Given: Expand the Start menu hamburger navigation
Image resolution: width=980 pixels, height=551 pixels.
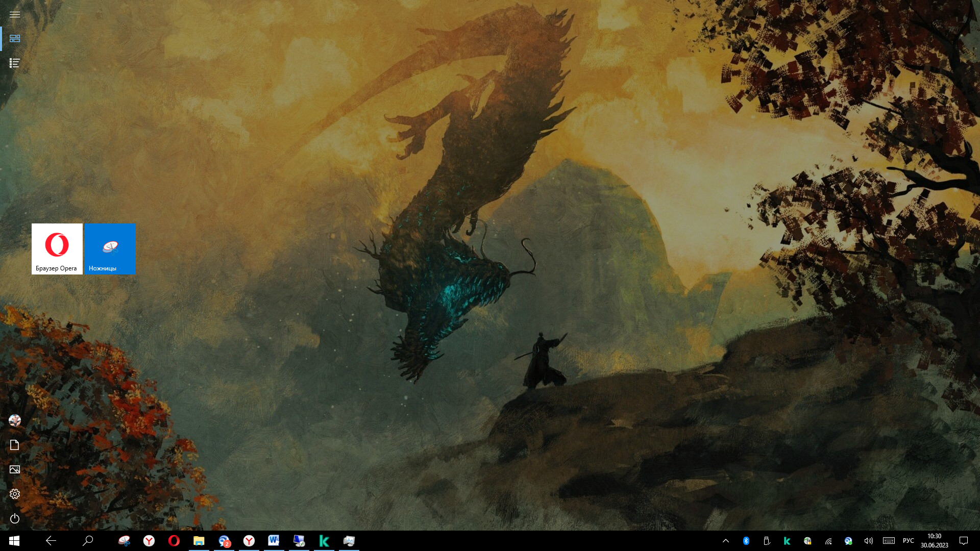Looking at the screenshot, I should click(15, 14).
